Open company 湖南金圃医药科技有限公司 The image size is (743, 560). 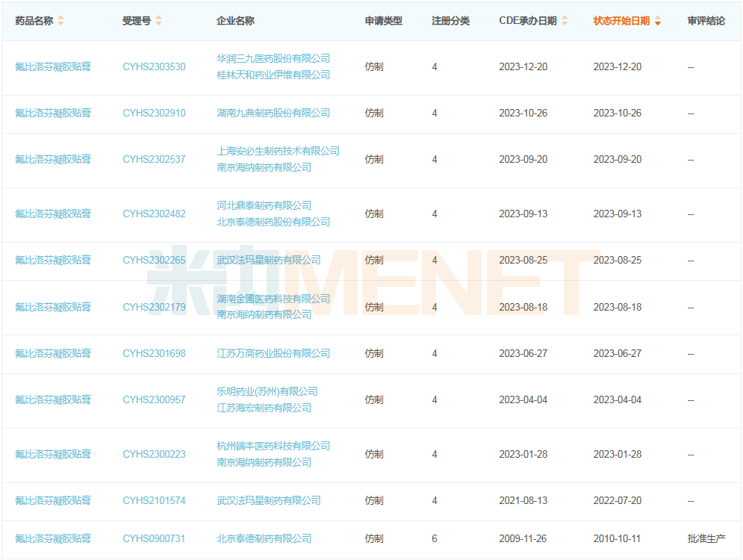[273, 299]
